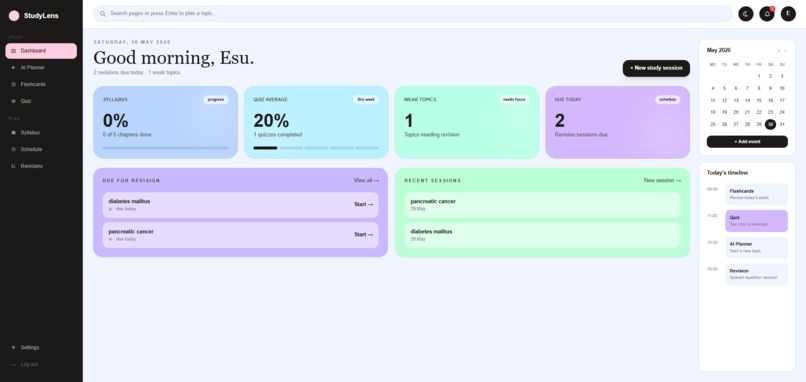
Task: Open the Quiz timeline entry at 11:00
Action: click(756, 221)
